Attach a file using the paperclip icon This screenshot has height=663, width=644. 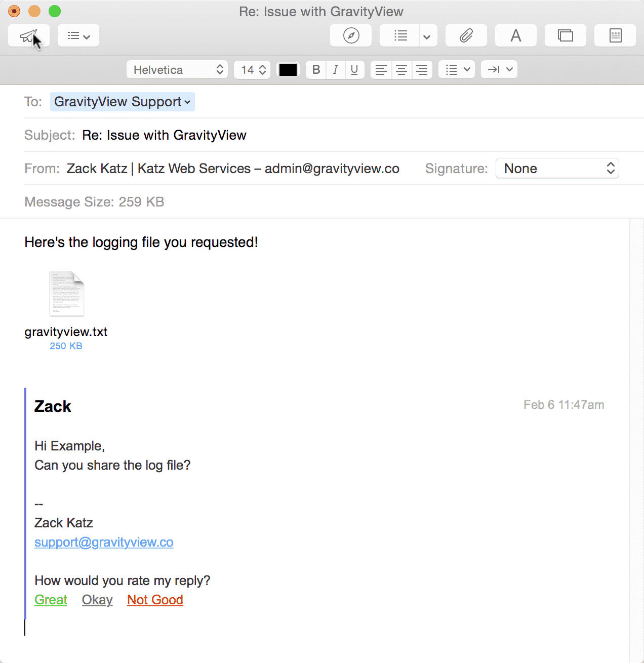point(465,35)
